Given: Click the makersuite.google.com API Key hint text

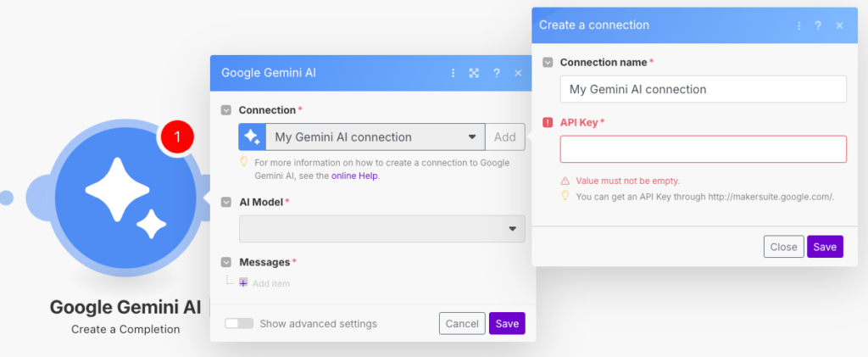Looking at the screenshot, I should 704,197.
